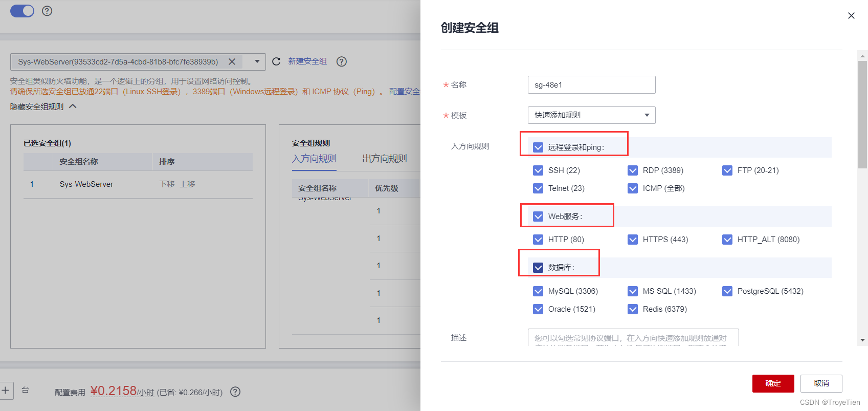The height and width of the screenshot is (411, 868).
Task: Uncheck FTP (20-21) checkbox
Action: pos(727,170)
